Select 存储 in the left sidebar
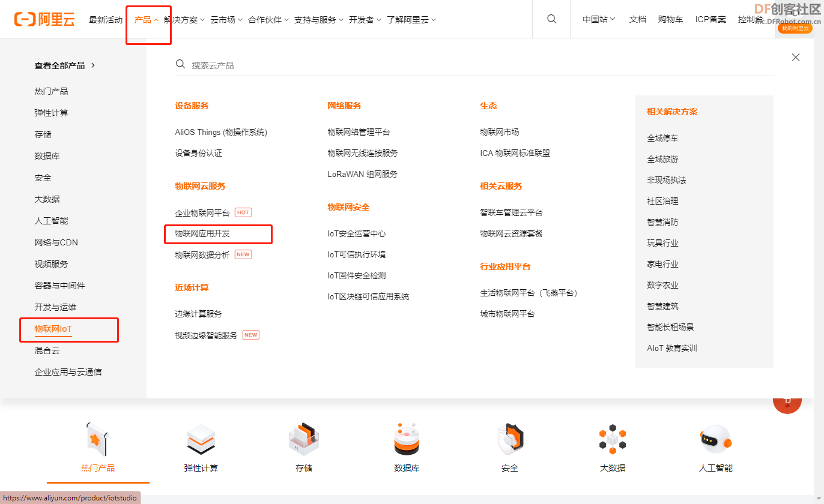The width and height of the screenshot is (824, 504). (x=43, y=134)
